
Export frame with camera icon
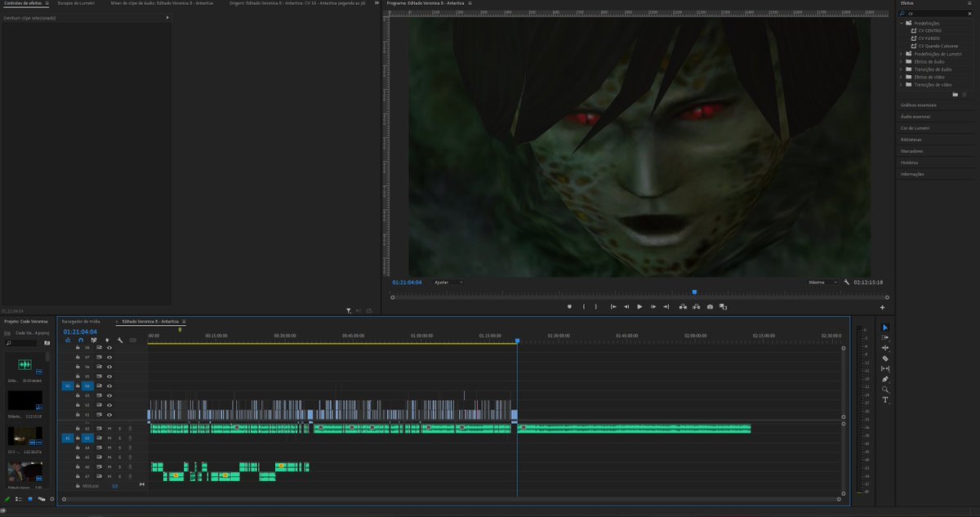tap(710, 307)
